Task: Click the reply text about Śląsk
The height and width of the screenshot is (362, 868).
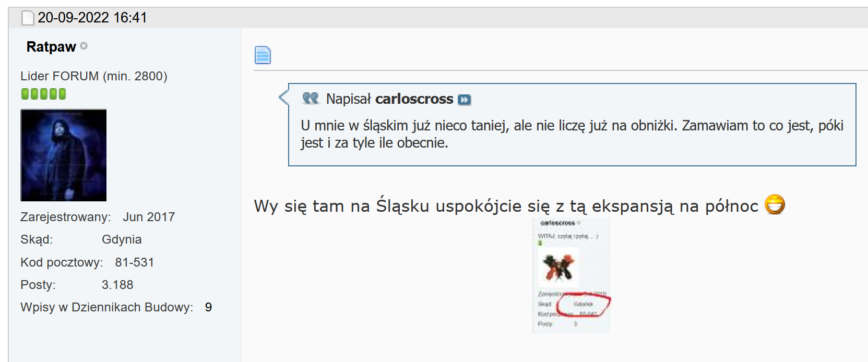Action: [506, 206]
